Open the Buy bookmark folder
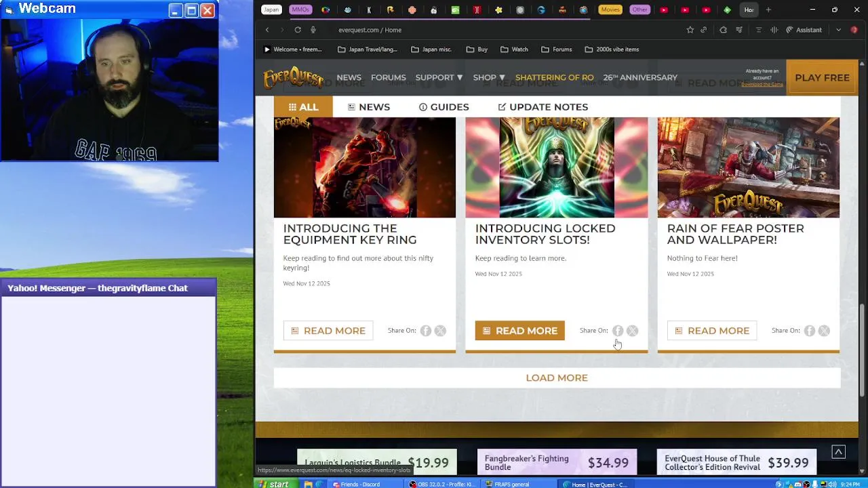Viewport: 868px width, 488px height. 477,49
